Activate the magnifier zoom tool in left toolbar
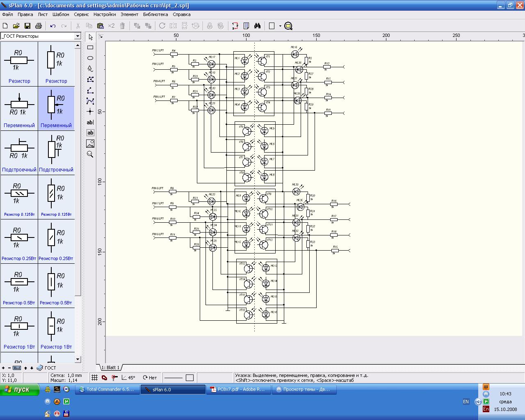The image size is (525, 420). tap(90, 154)
